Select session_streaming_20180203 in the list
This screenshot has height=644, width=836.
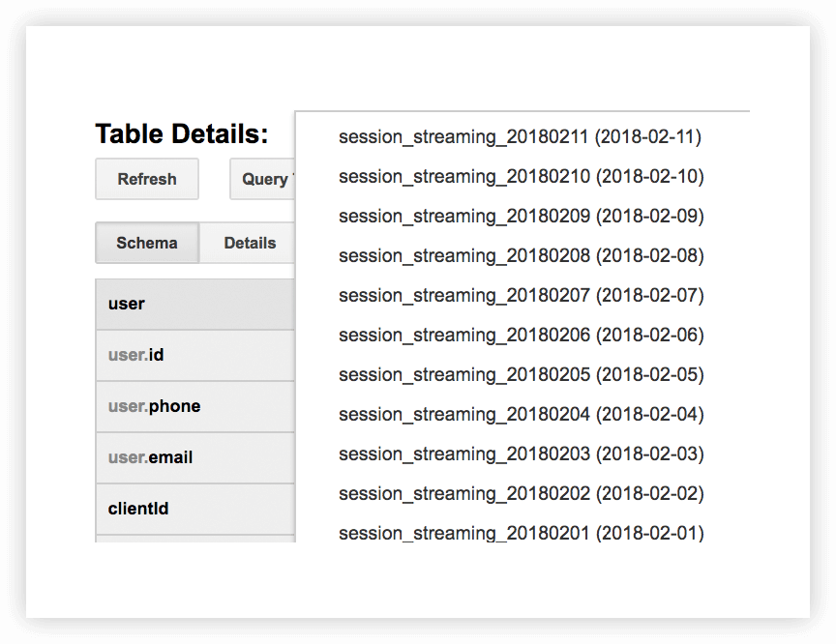click(521, 454)
